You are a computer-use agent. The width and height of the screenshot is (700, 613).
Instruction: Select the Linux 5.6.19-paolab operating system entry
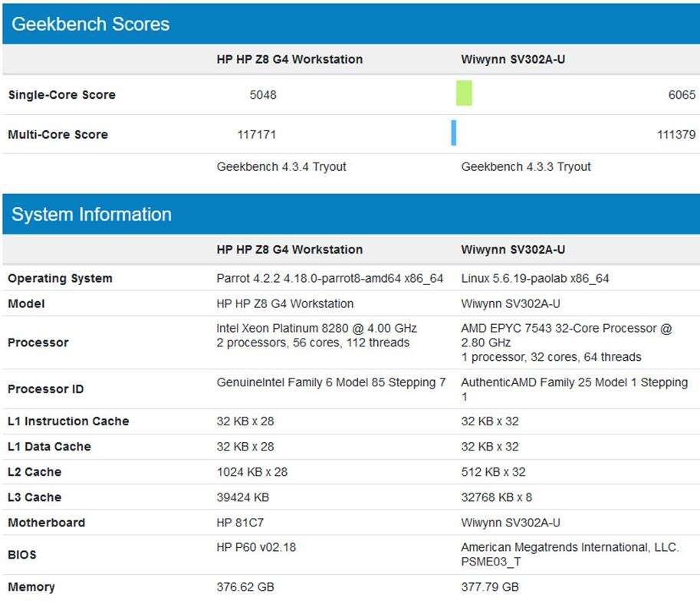pyautogui.click(x=535, y=278)
